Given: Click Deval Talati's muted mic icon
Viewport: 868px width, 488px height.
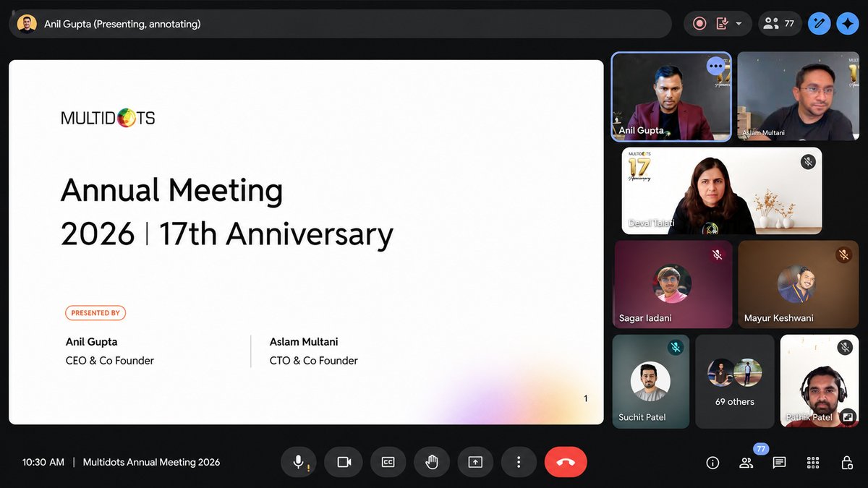Looking at the screenshot, I should pyautogui.click(x=808, y=162).
